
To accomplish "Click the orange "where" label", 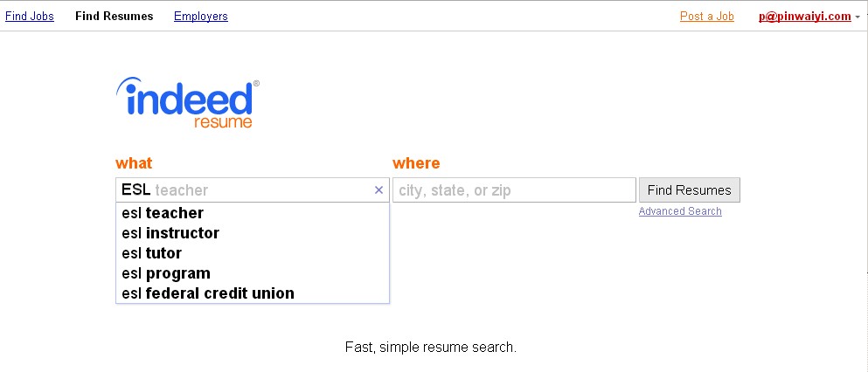I will tap(416, 163).
